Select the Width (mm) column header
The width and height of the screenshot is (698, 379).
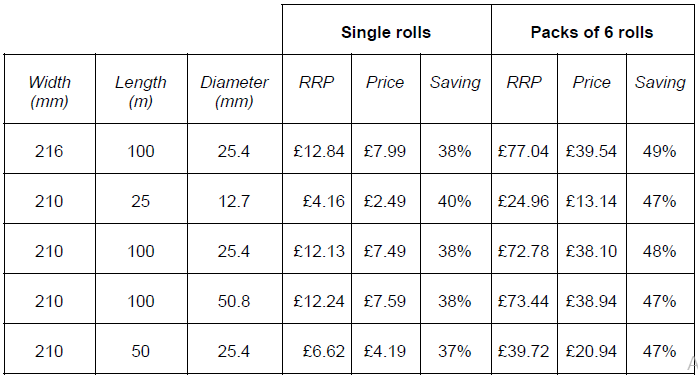49,89
